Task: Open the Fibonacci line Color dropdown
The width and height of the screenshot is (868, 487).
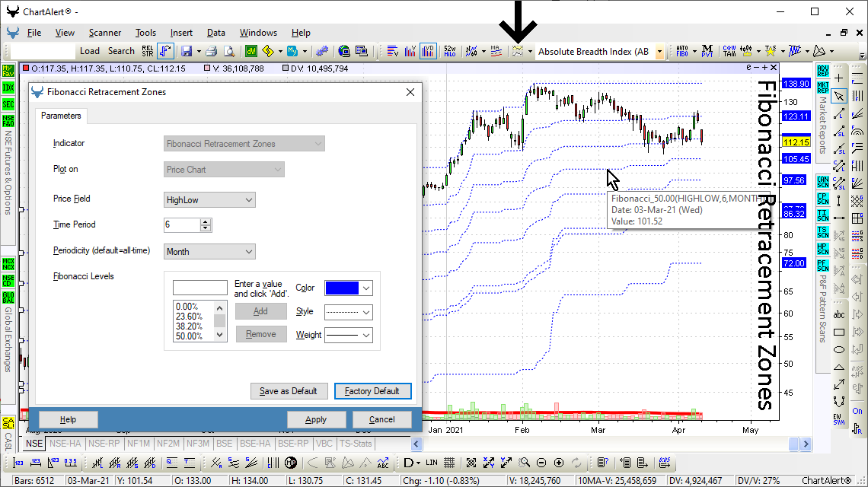Action: pyautogui.click(x=366, y=288)
